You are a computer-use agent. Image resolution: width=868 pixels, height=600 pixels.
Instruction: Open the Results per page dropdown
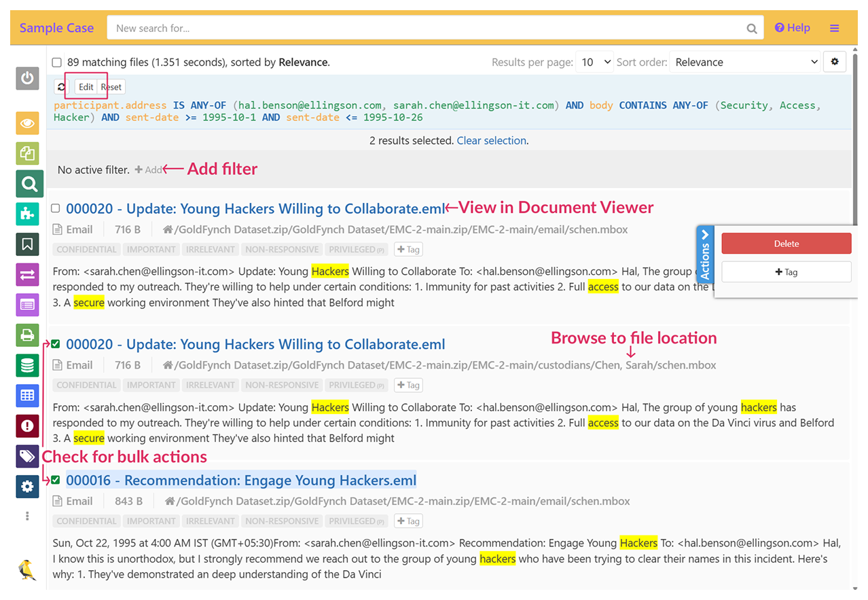(x=594, y=62)
